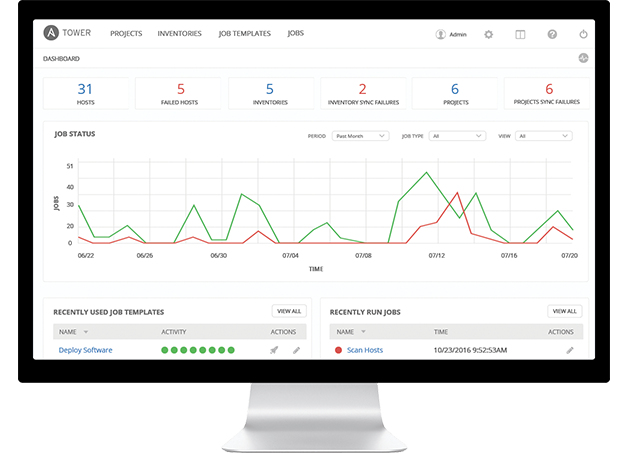This screenshot has width=626, height=453.
Task: Click the power logout icon
Action: click(583, 34)
